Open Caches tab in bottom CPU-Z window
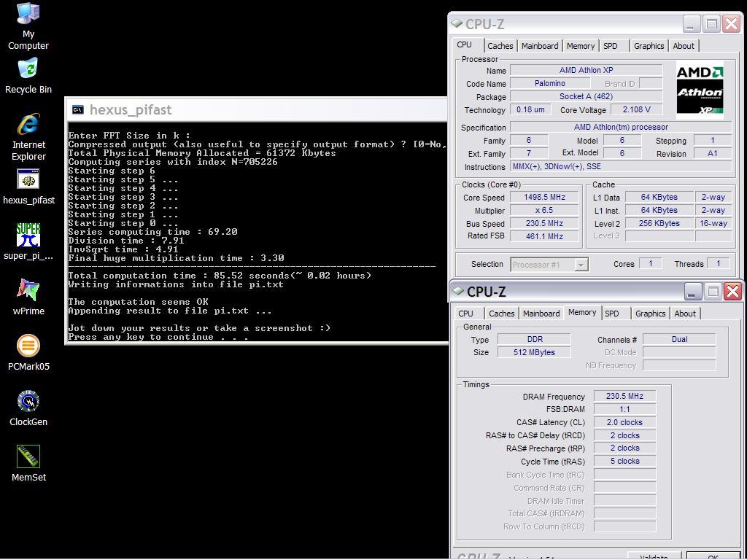The width and height of the screenshot is (747, 560). coord(502,314)
